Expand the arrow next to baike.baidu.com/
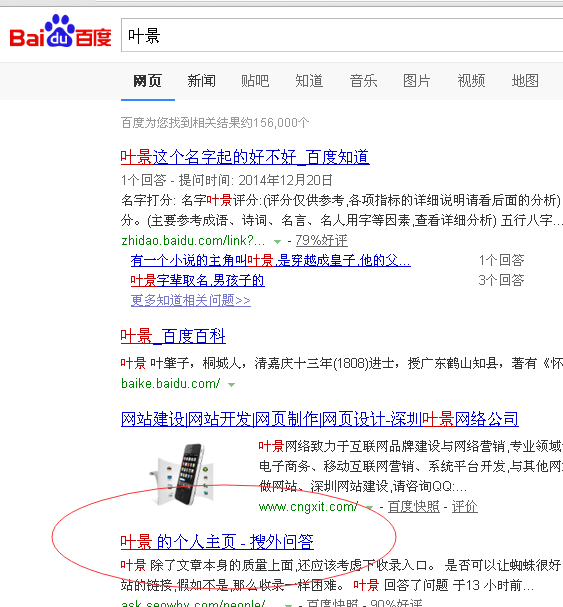Screen dimensions: 563x607 [x=232, y=385]
